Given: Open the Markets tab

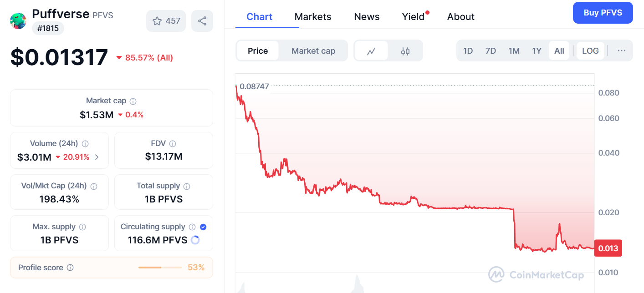Looking at the screenshot, I should coord(313,17).
